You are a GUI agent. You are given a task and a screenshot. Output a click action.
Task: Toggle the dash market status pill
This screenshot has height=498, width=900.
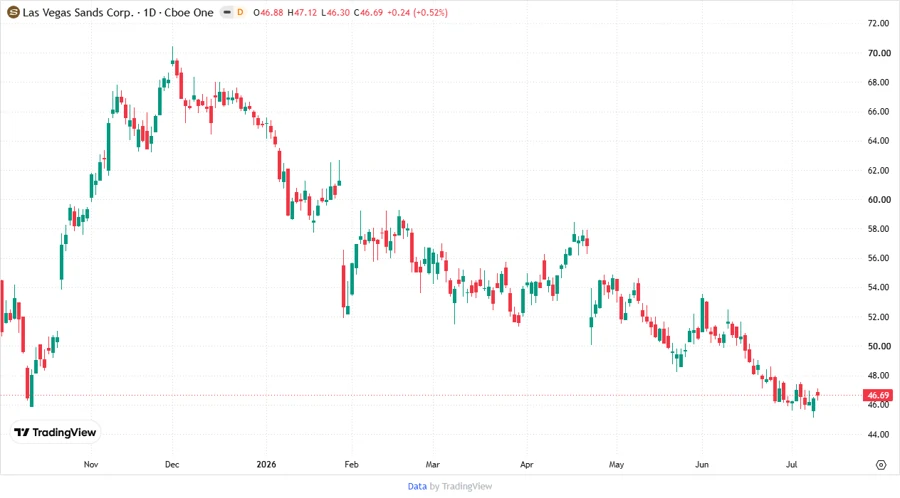pyautogui.click(x=227, y=12)
